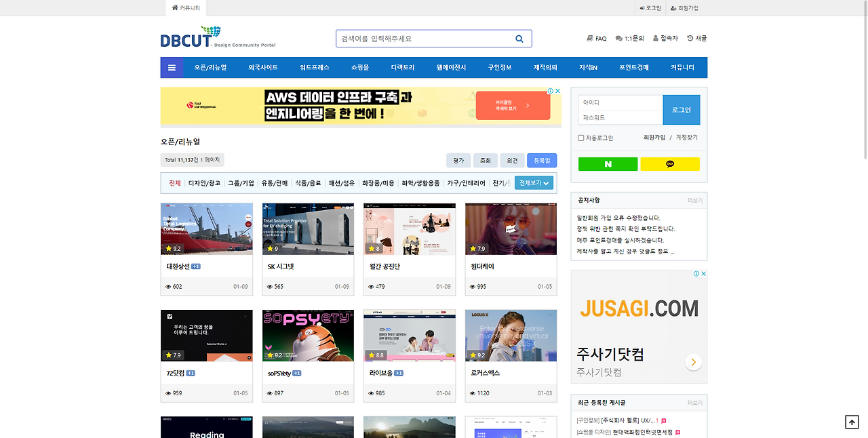Open the 1:1문의 inquiry link

(x=630, y=39)
